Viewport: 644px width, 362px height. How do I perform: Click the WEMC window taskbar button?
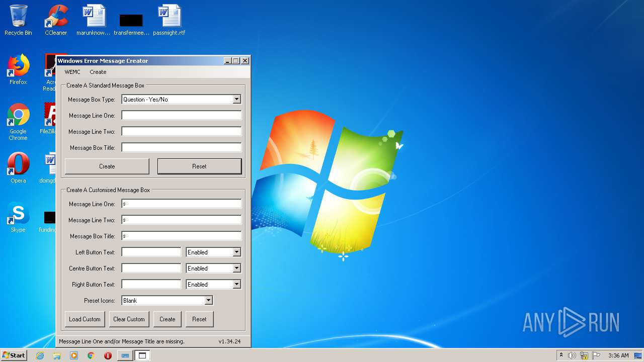[x=142, y=355]
